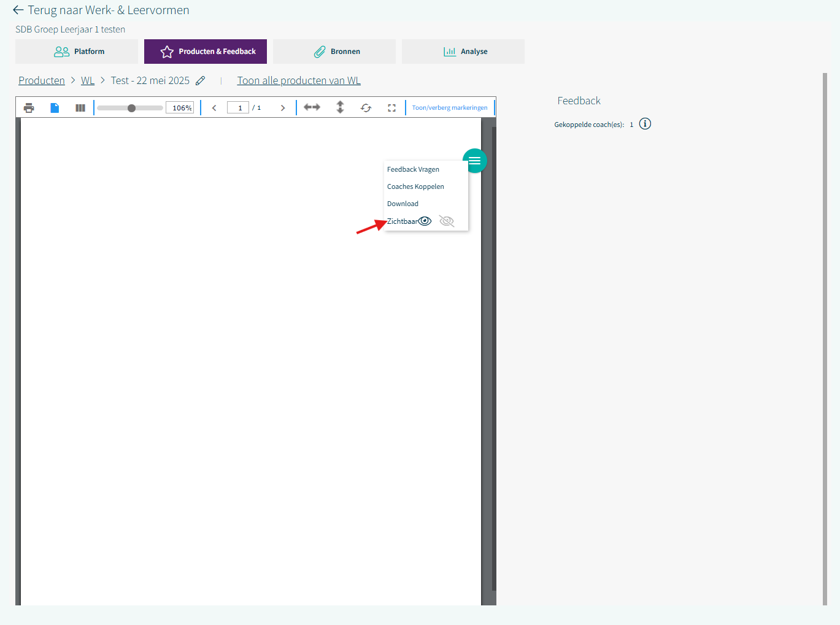Switch to multi-column page view icon

pyautogui.click(x=80, y=108)
